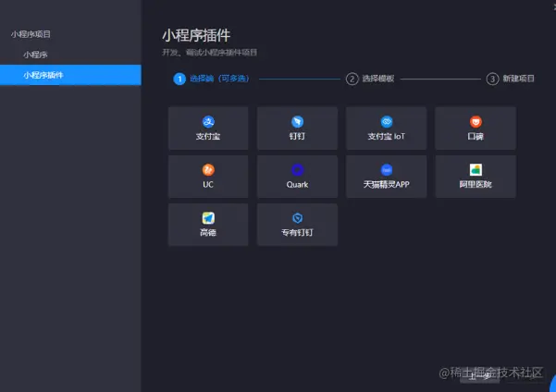
Task: Click the 支付宝 card label
Action: tap(208, 137)
